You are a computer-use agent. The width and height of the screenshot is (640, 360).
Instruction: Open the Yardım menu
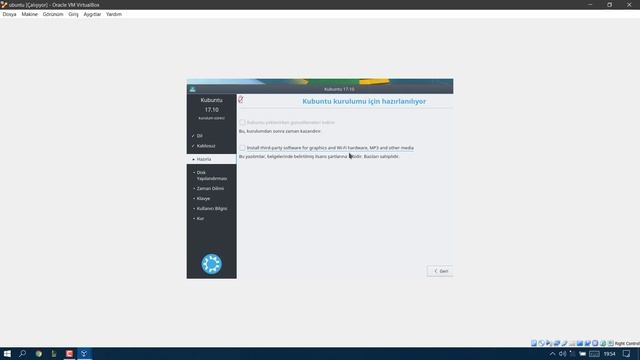[114, 14]
